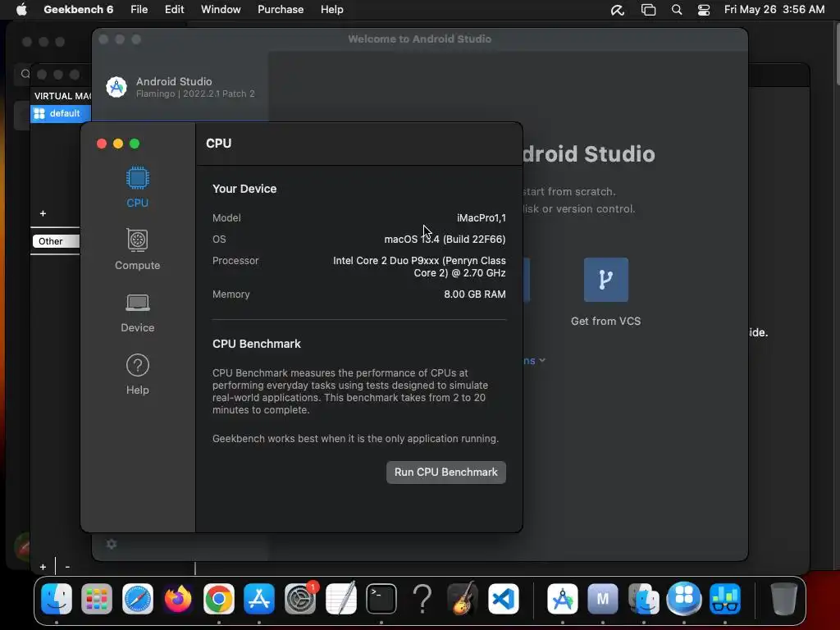The image size is (840, 630).
Task: Launch Firefox from the Dock
Action: point(178,598)
